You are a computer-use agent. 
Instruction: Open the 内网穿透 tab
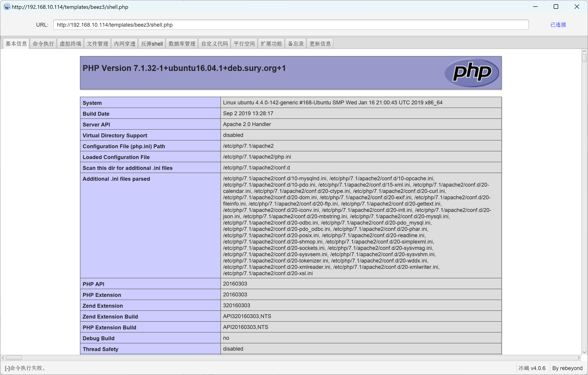125,44
